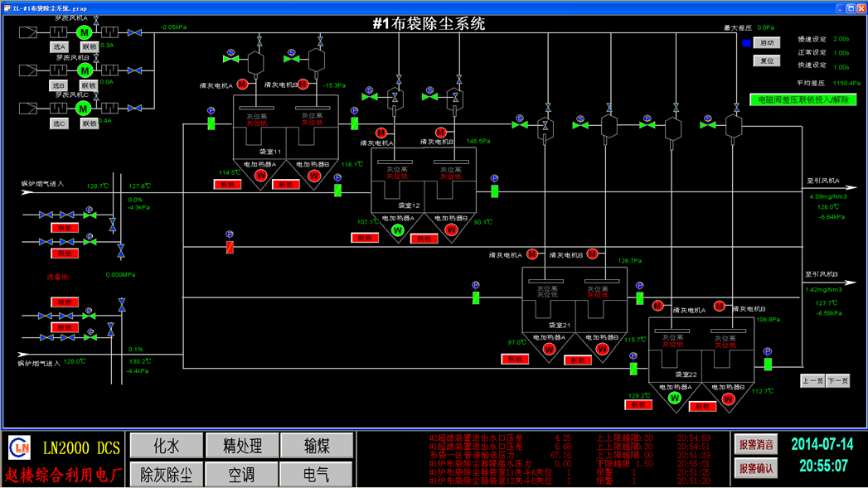Viewport: 868px width, 488px height.
Task: Click 袋室22 电加热器A green W icon
Action: [674, 399]
